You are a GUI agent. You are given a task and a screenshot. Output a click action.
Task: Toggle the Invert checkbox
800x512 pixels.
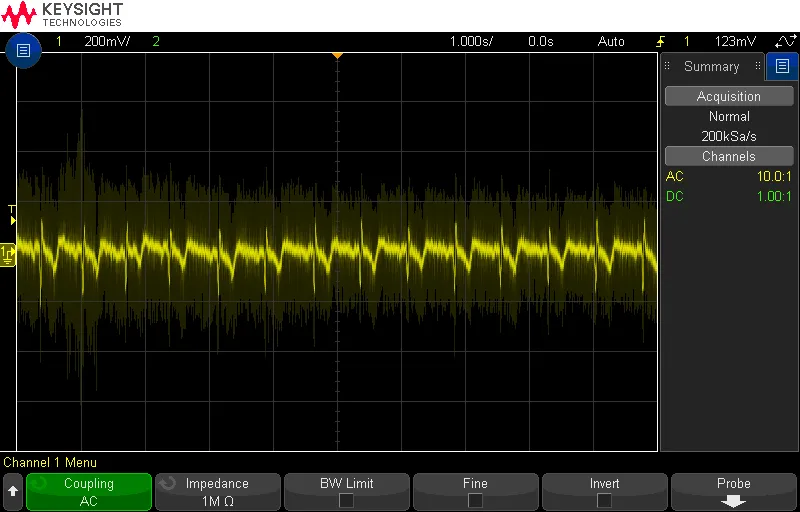pos(604,501)
